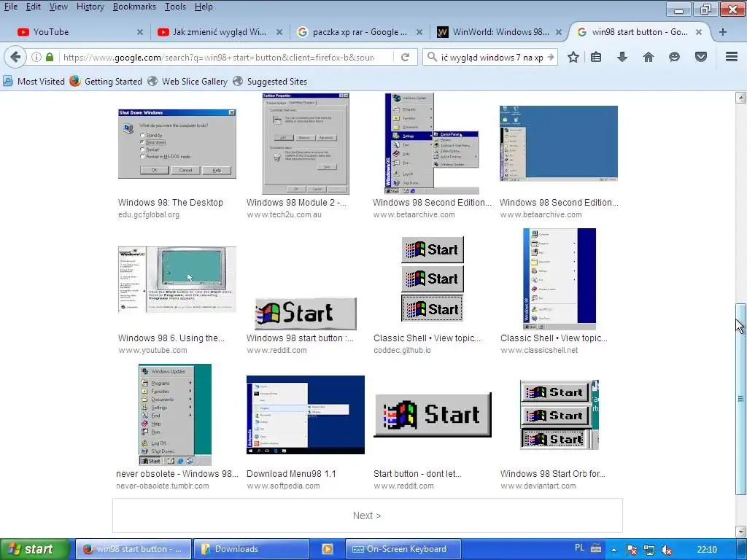The image size is (747, 560).
Task: Open three Start buttons coddec.github.io image
Action: coord(433,279)
